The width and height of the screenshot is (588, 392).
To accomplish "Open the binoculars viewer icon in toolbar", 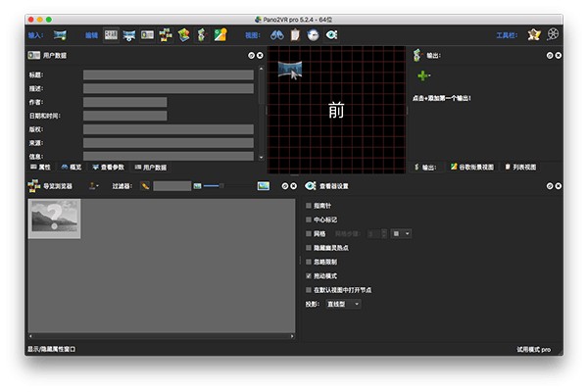I will [x=277, y=35].
